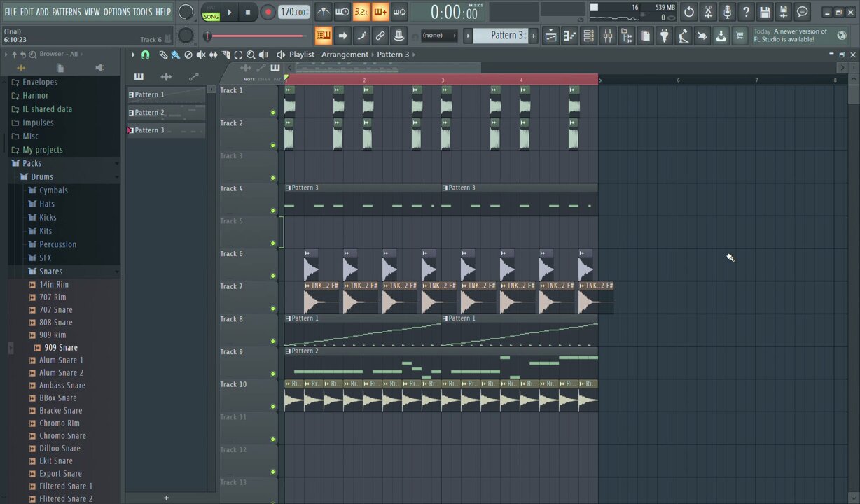860x504 pixels.
Task: Open the FILE menu
Action: pos(11,12)
